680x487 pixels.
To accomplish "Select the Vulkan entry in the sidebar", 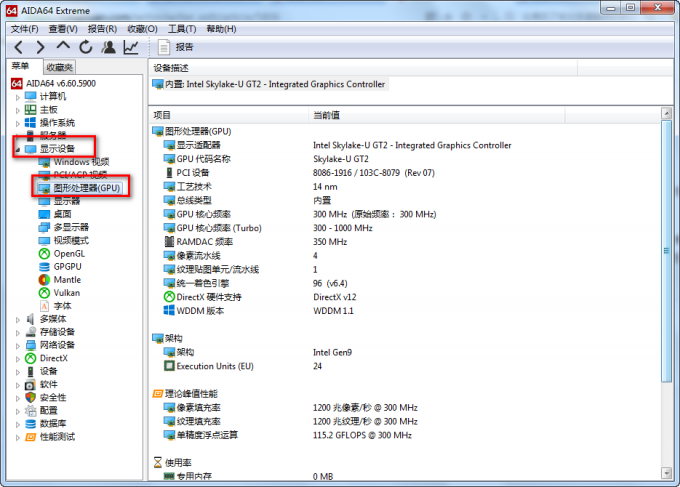I will (x=67, y=292).
